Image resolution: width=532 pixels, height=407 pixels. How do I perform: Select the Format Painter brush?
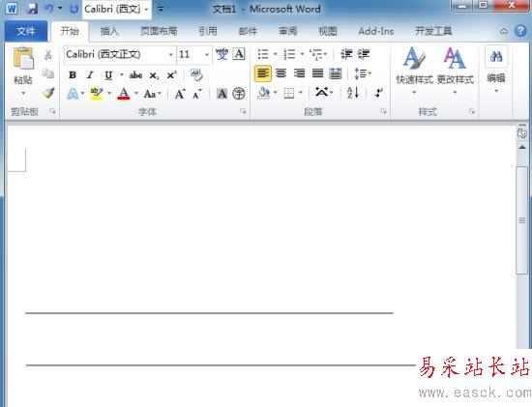pyautogui.click(x=48, y=92)
